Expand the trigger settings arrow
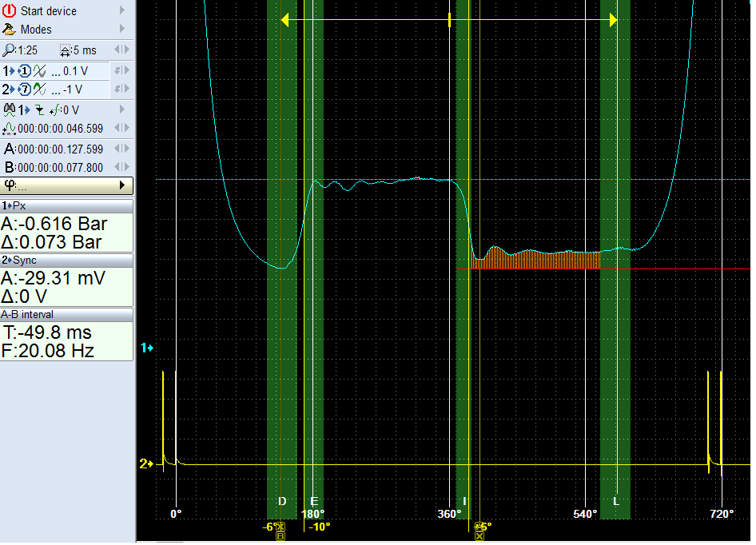This screenshot has height=545, width=756. click(122, 109)
